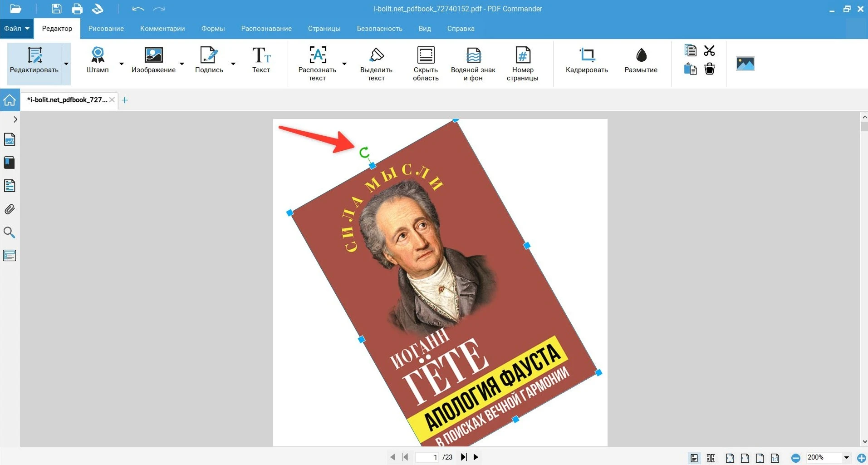Open the attachments paperclip panel

point(9,209)
